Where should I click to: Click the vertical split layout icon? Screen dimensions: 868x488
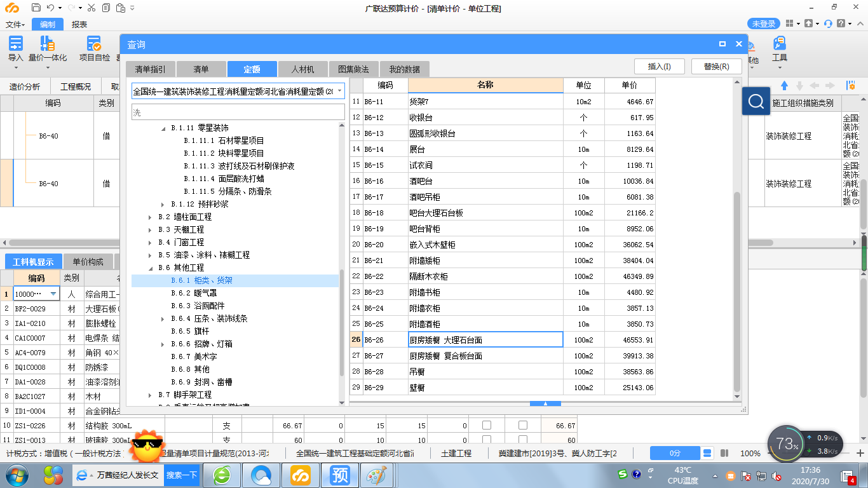tap(724, 453)
